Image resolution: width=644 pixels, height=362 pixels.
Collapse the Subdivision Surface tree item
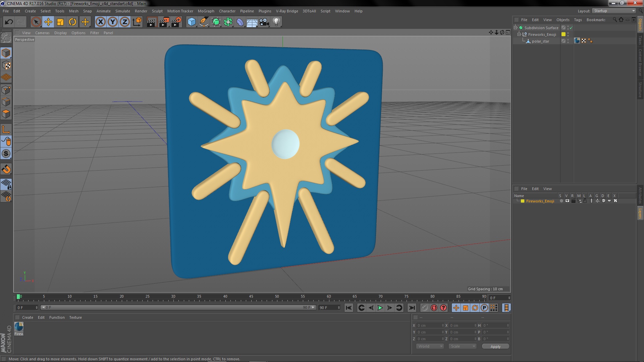tap(516, 27)
